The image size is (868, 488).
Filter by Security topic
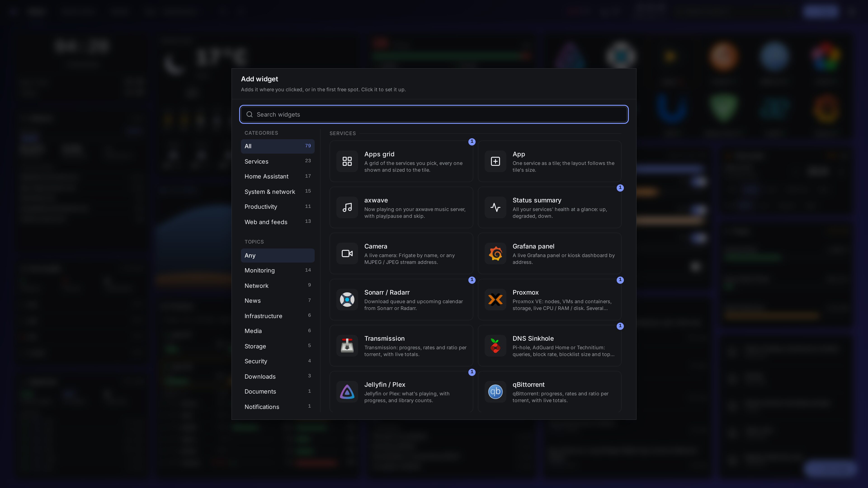(x=278, y=361)
